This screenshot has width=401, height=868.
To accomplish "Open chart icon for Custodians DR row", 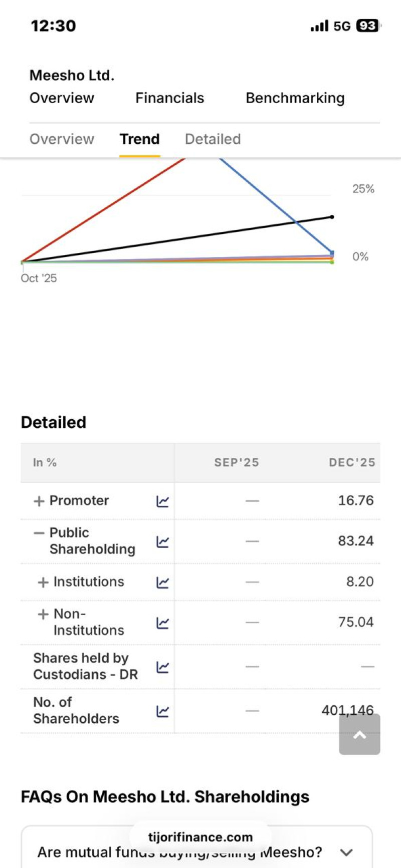I will [x=162, y=667].
